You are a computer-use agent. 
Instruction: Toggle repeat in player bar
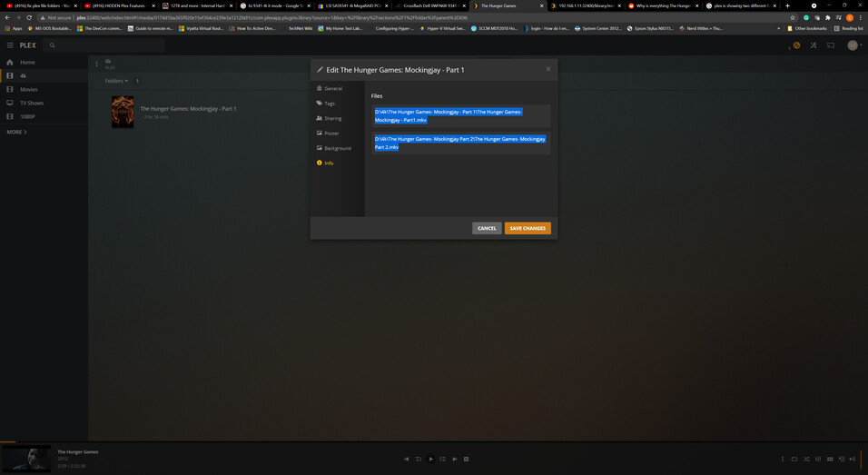pos(794,459)
